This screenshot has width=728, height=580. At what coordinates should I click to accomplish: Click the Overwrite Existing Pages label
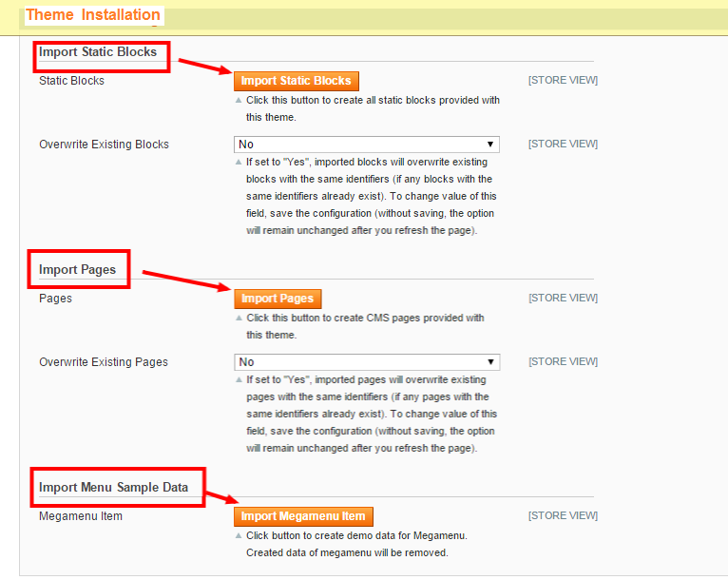click(104, 362)
